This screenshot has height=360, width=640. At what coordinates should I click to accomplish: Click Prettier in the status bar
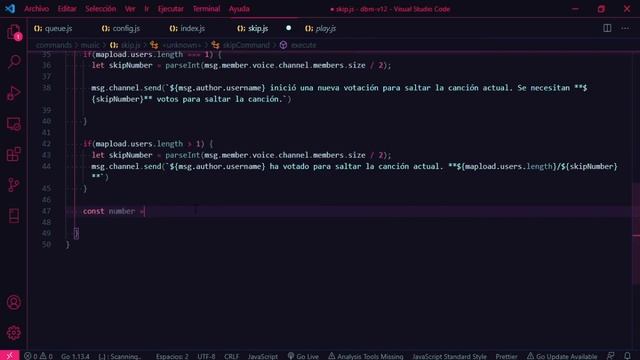point(506,356)
